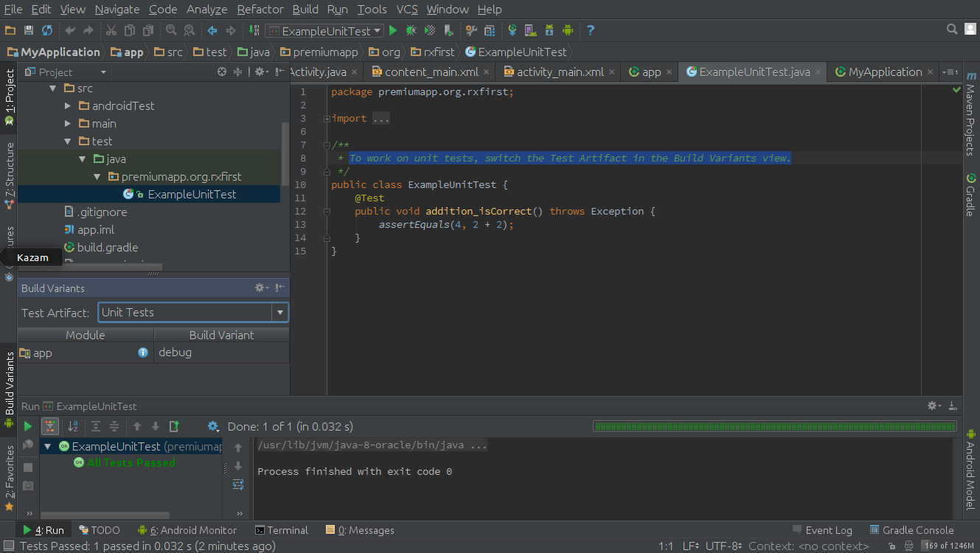Click the Save All floppy disk icon
Image resolution: width=980 pixels, height=553 pixels.
tap(29, 30)
